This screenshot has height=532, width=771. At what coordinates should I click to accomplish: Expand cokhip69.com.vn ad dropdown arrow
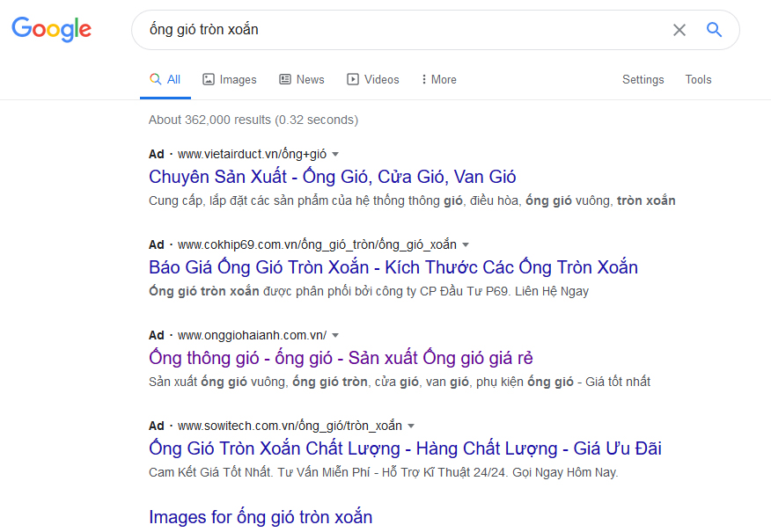[466, 244]
